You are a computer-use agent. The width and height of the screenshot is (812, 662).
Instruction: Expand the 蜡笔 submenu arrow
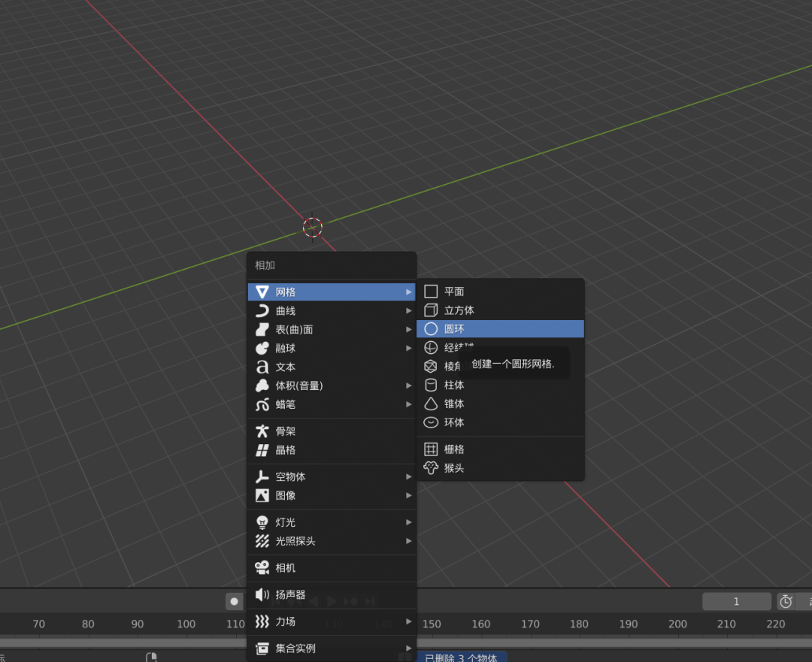click(408, 404)
